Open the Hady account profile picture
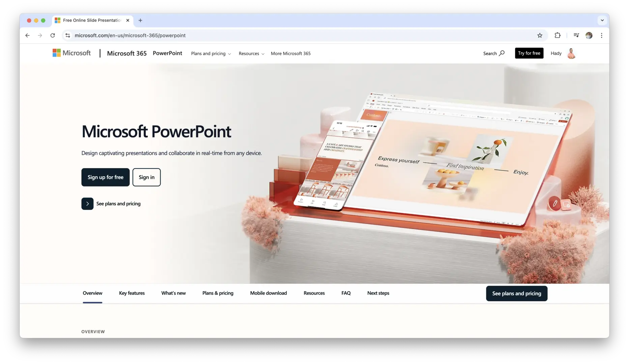 click(x=571, y=53)
